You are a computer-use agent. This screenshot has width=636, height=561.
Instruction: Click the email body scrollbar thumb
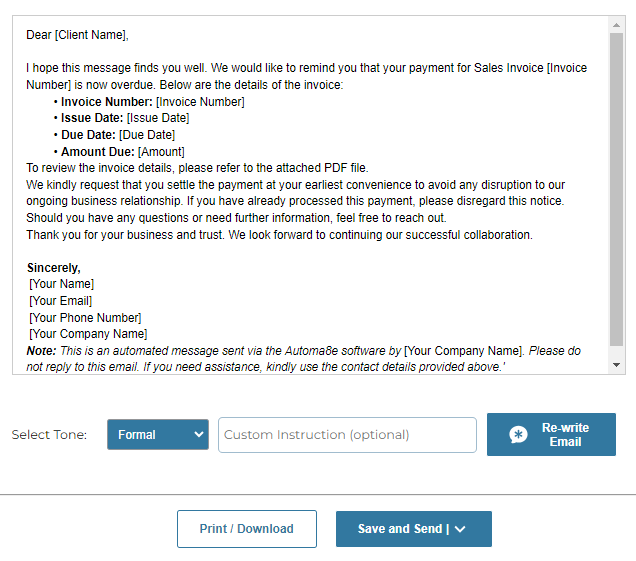point(617,189)
